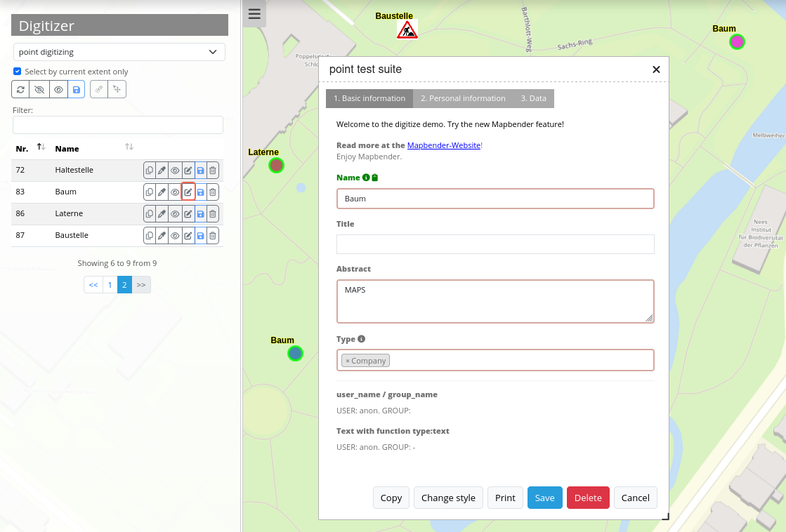This screenshot has height=532, width=786.
Task: Hide all features with crossed-eye icon
Action: [x=39, y=89]
